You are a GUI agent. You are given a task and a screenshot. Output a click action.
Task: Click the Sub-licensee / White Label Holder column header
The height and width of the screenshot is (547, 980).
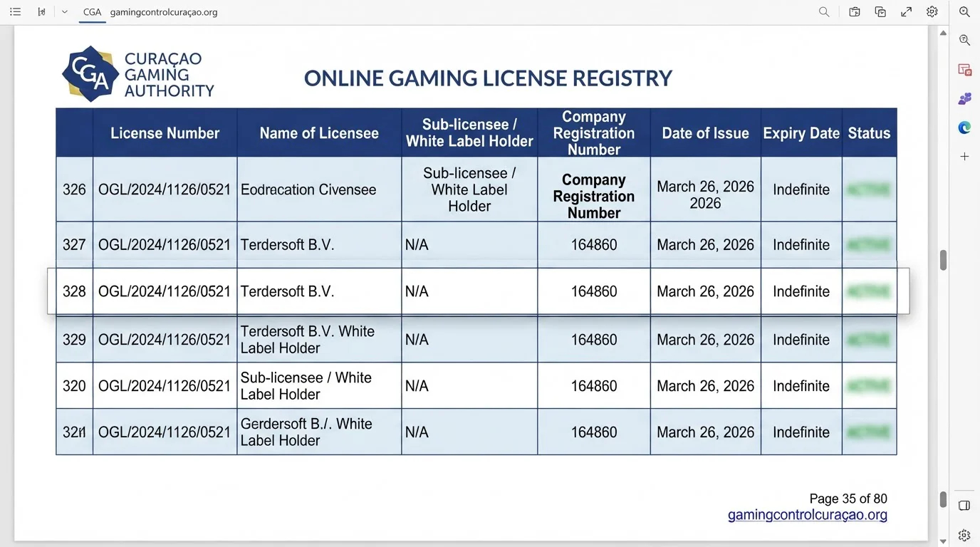click(469, 133)
